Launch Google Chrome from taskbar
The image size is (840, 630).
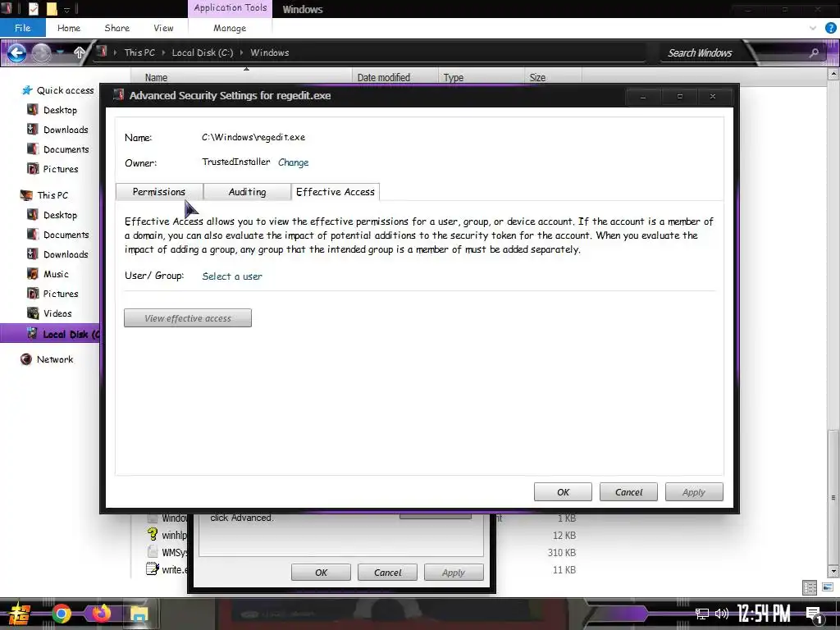[x=62, y=614]
